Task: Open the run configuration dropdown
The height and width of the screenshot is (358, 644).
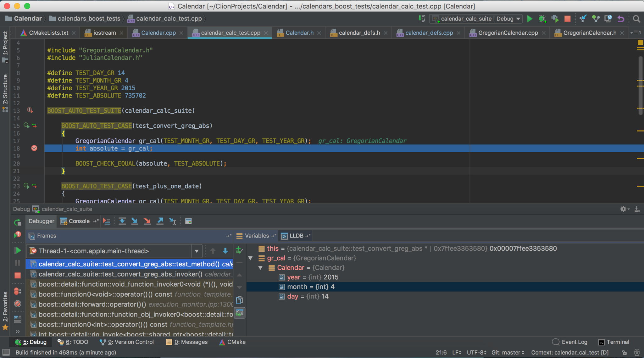Action: (476, 19)
